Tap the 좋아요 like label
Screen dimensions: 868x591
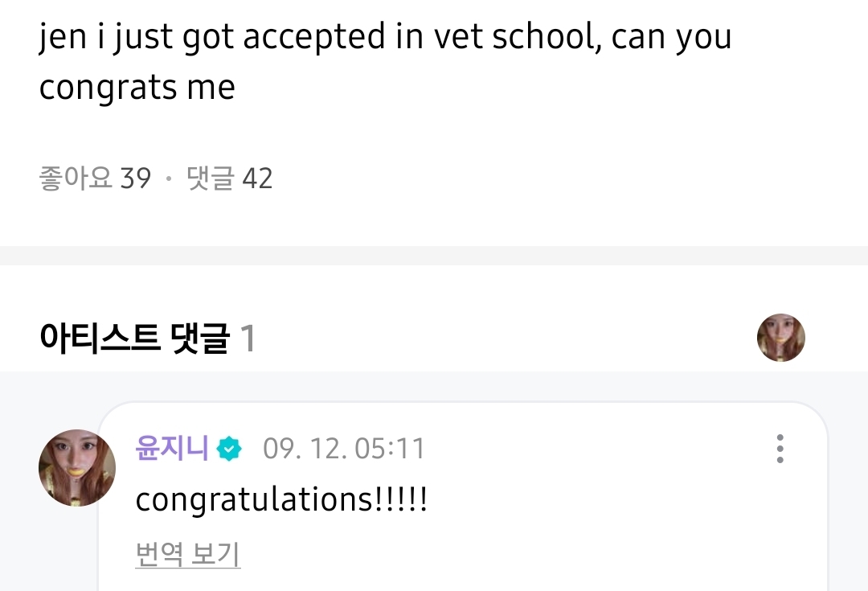point(76,178)
